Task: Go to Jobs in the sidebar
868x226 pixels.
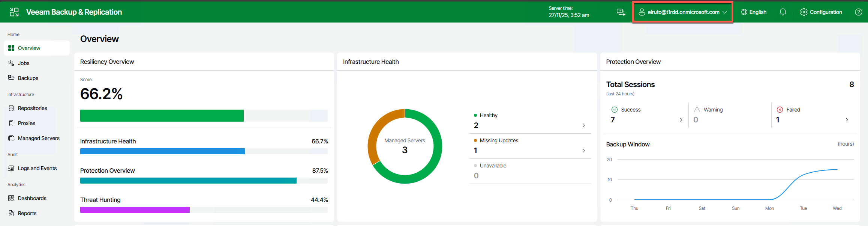Action: pos(24,63)
